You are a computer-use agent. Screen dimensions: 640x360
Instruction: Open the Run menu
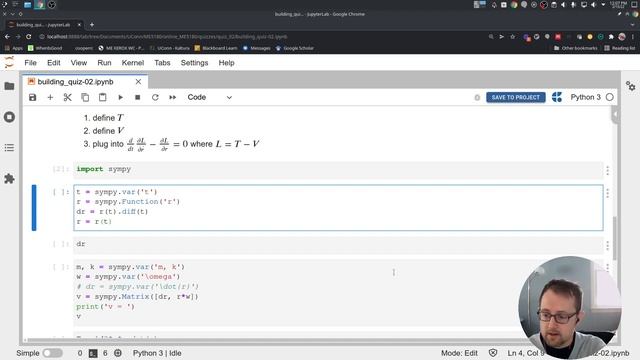(x=104, y=63)
